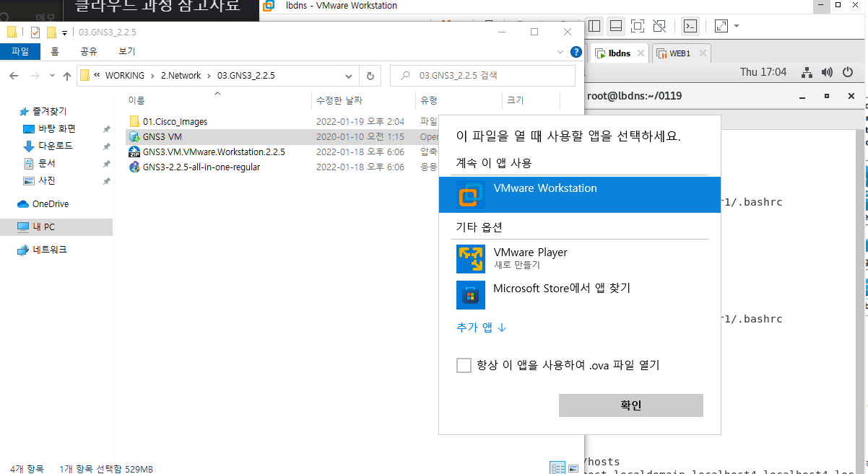Open guest volume speaker icon

click(x=828, y=72)
